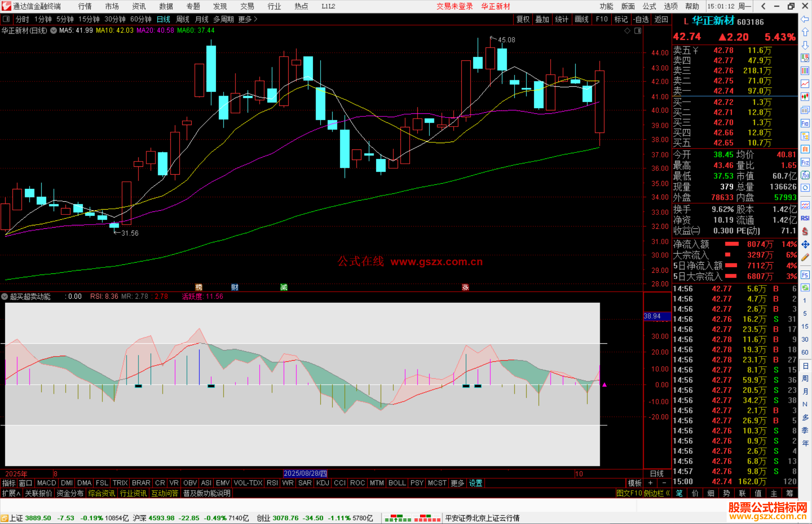812x524 pixels.
Task: Click the 复权 button
Action: coord(523,19)
